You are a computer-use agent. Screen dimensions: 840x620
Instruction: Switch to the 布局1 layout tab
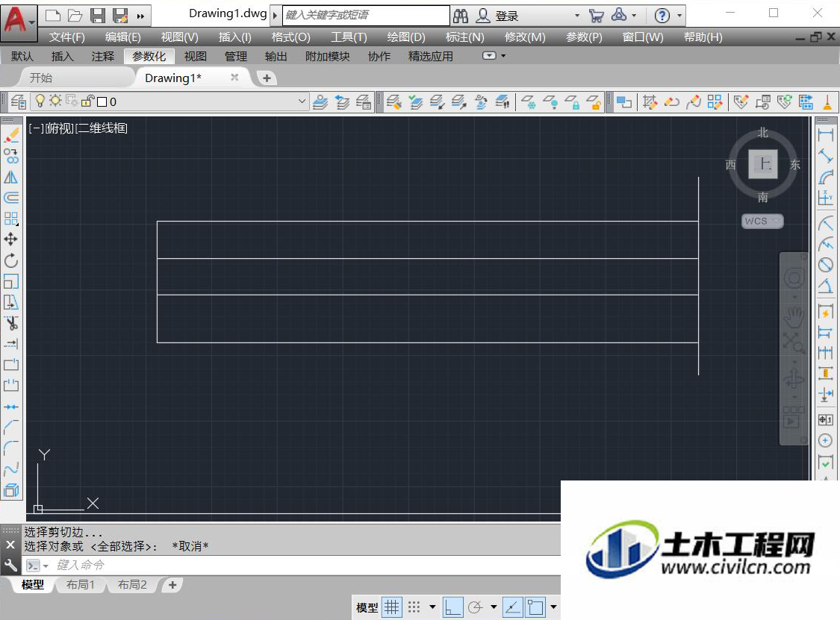[80, 585]
